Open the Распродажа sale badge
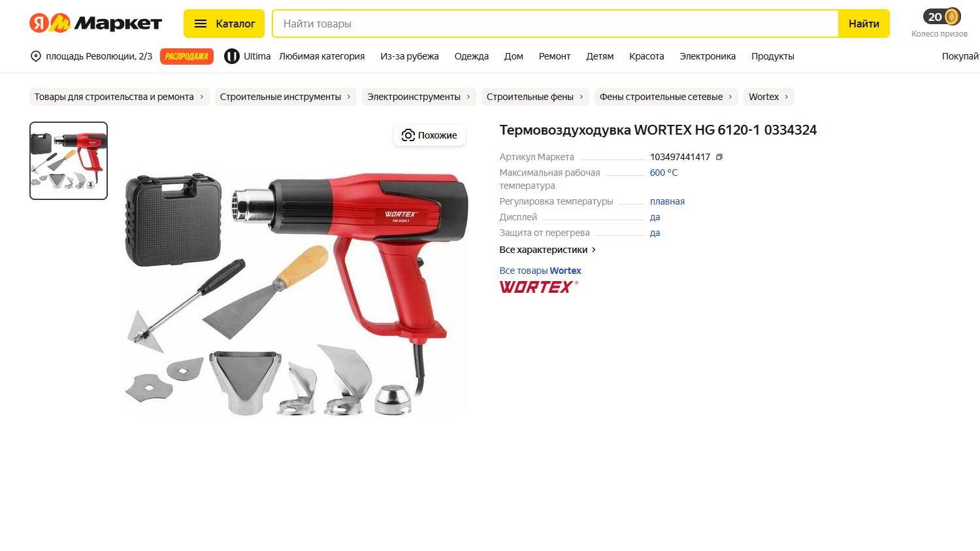The height and width of the screenshot is (551, 980). pos(187,56)
